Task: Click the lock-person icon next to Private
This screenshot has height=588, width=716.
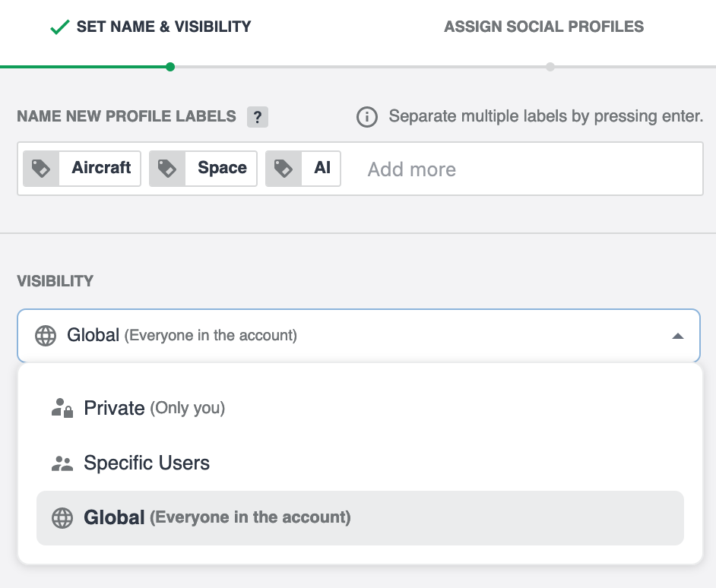Action: pyautogui.click(x=62, y=408)
